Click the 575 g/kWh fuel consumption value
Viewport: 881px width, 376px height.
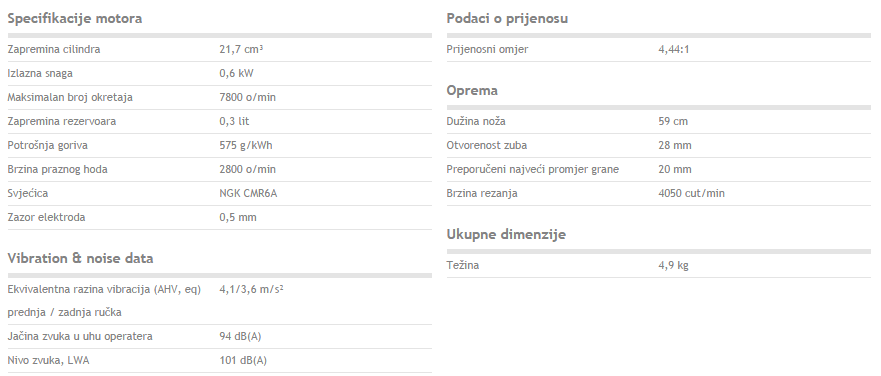246,146
